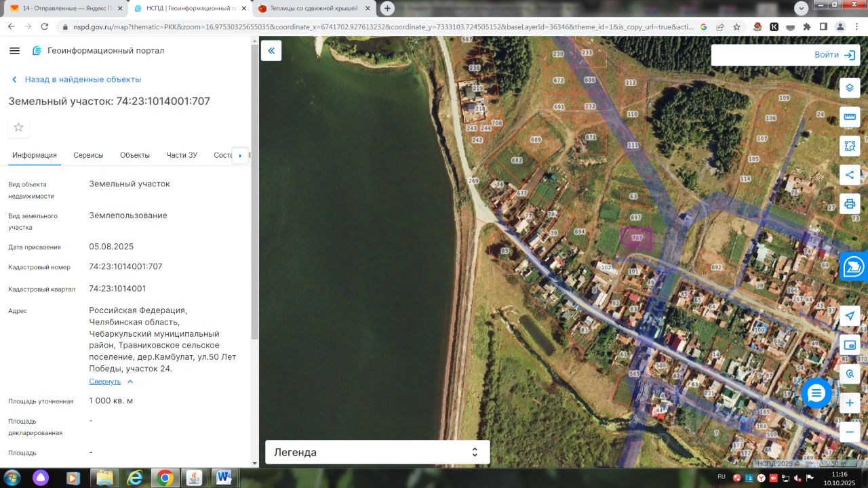Click the Свернуть link under the address
The width and height of the screenshot is (868, 488).
click(105, 382)
